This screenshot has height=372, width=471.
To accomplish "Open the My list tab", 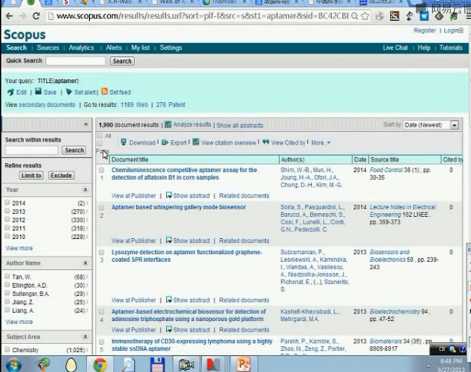I will [140, 48].
